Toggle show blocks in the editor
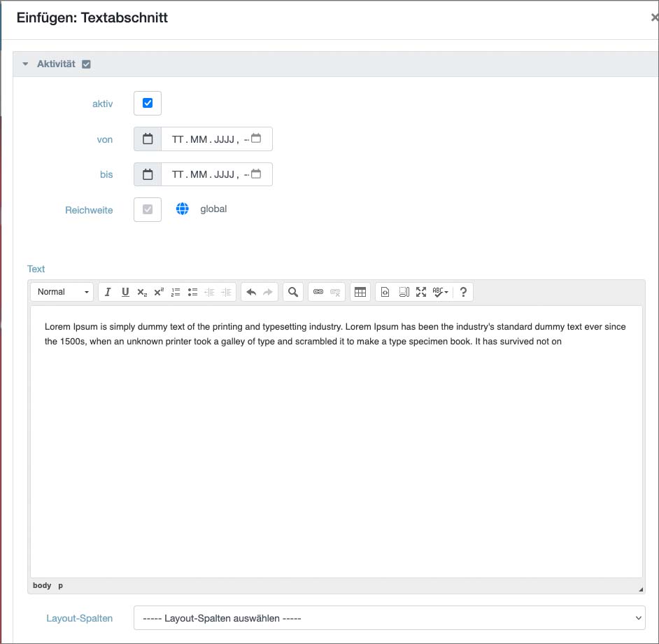The image size is (659, 644). (404, 292)
